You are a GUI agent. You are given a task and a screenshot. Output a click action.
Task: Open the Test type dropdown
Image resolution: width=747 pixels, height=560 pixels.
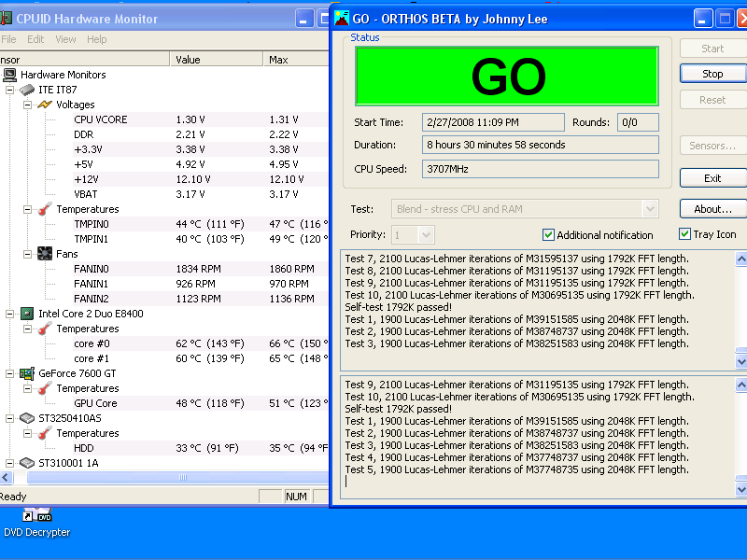pyautogui.click(x=650, y=208)
